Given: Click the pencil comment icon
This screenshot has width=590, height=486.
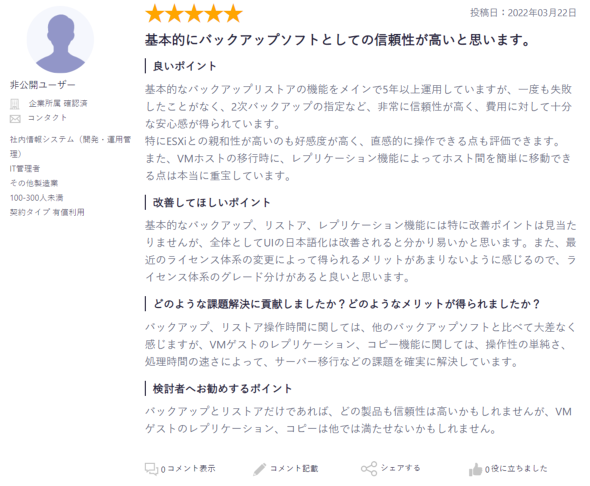Looking at the screenshot, I should click(x=260, y=469).
